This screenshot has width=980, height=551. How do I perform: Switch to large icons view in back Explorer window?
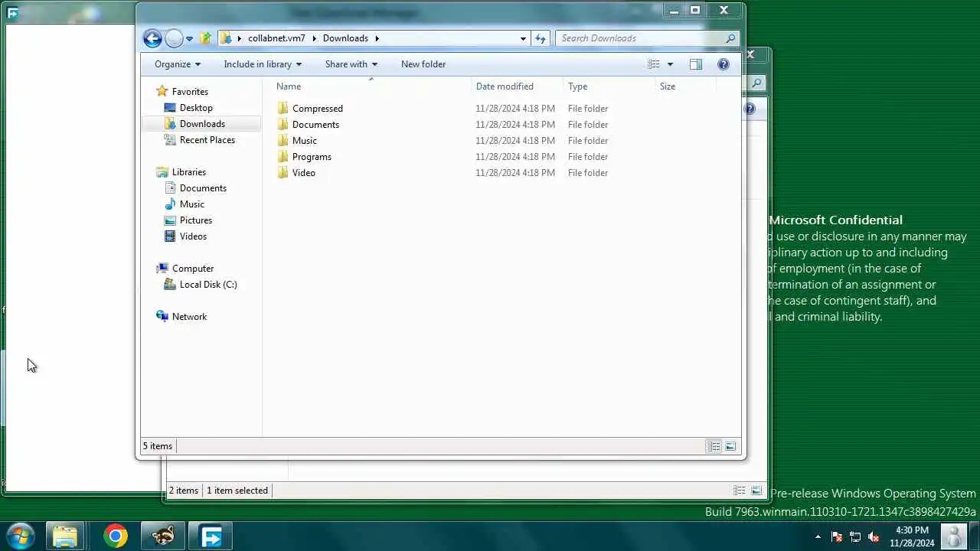coord(756,491)
